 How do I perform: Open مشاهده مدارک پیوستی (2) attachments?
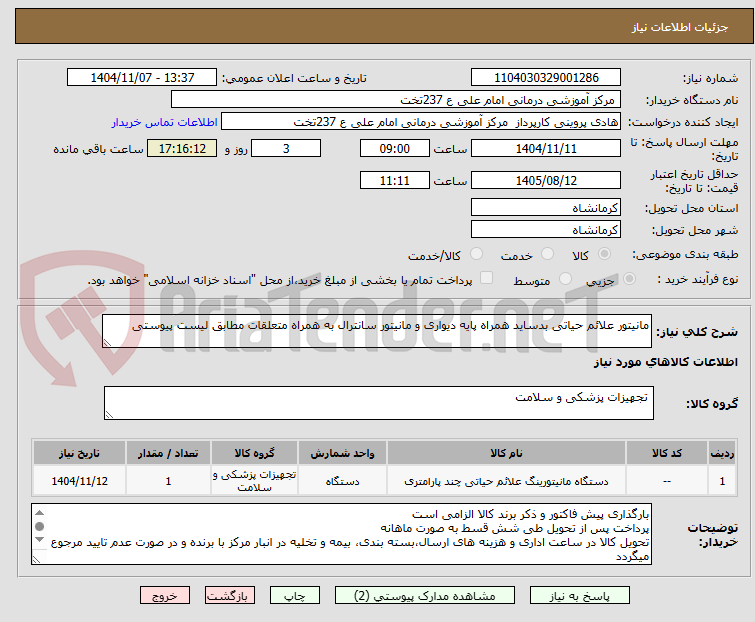click(x=425, y=596)
